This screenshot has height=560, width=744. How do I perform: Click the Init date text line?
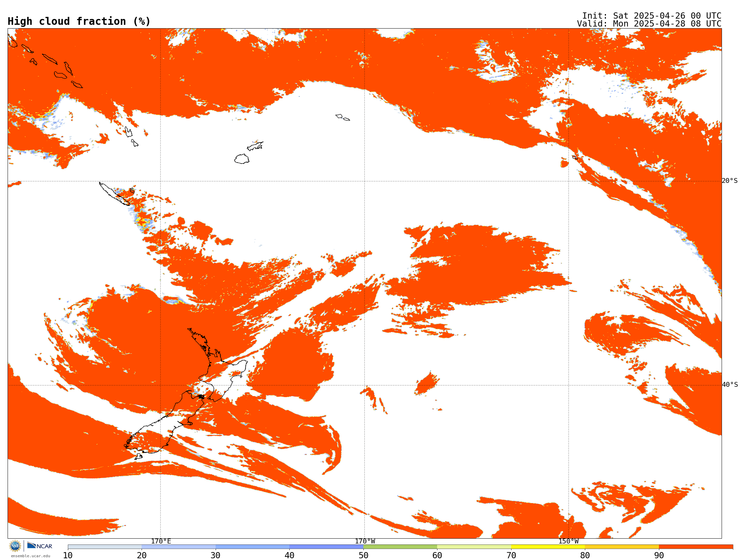click(x=651, y=16)
